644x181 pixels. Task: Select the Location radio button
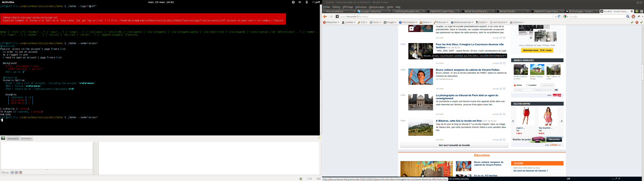pyautogui.click(x=527, y=85)
